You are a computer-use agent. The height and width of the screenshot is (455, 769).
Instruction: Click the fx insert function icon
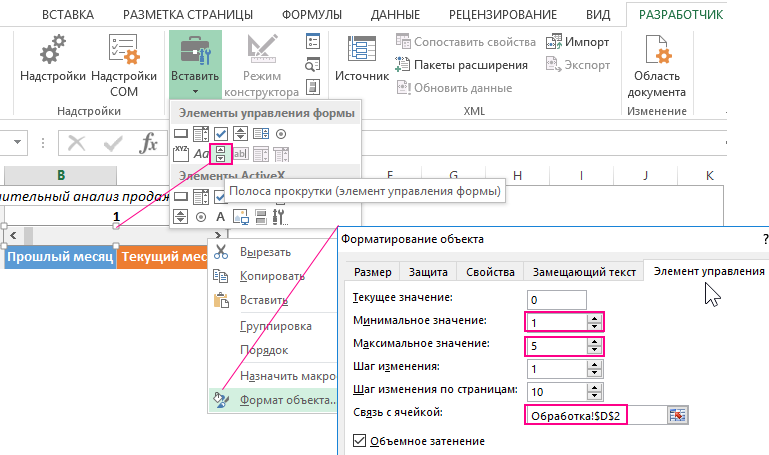click(149, 143)
